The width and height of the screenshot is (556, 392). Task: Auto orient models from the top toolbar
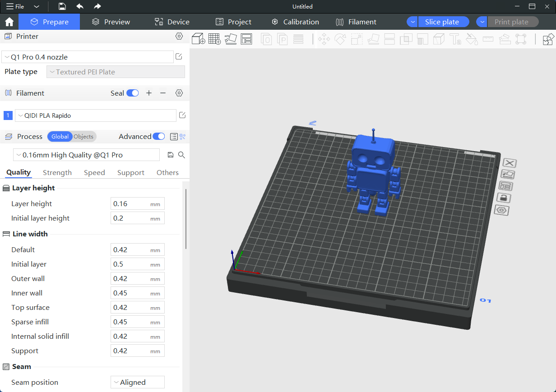[x=231, y=39]
